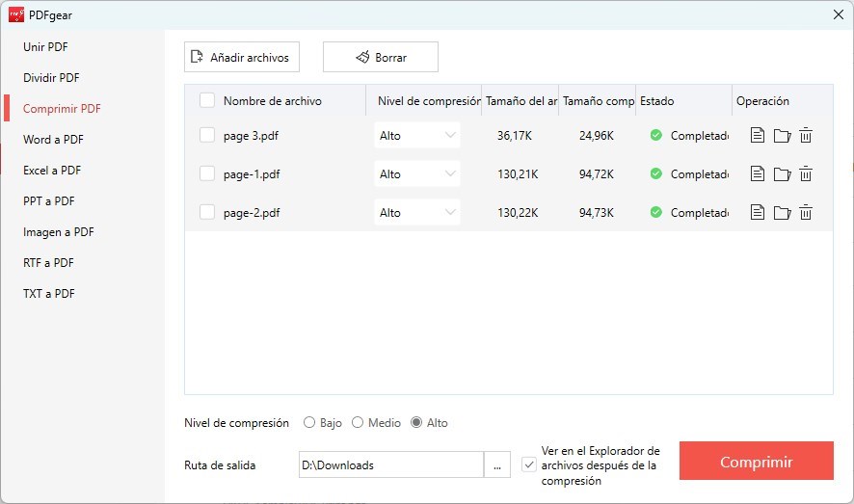Click compressed size 94,72K

[x=597, y=174]
